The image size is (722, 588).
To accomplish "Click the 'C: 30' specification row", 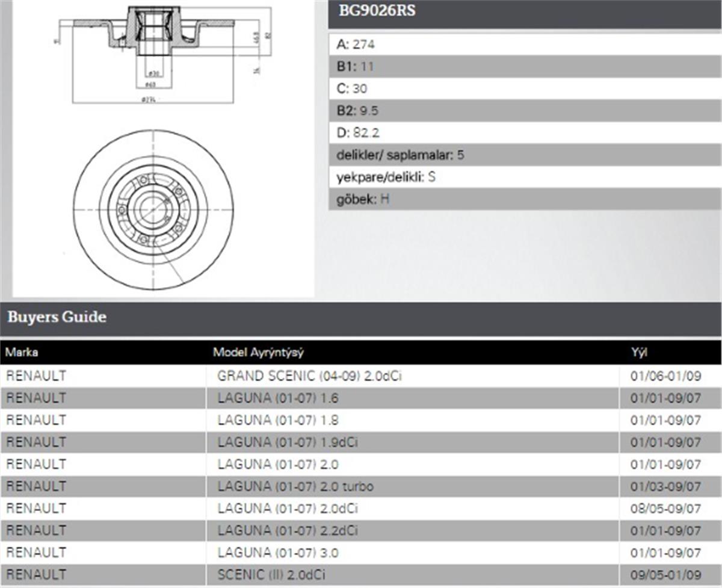I will (525, 88).
